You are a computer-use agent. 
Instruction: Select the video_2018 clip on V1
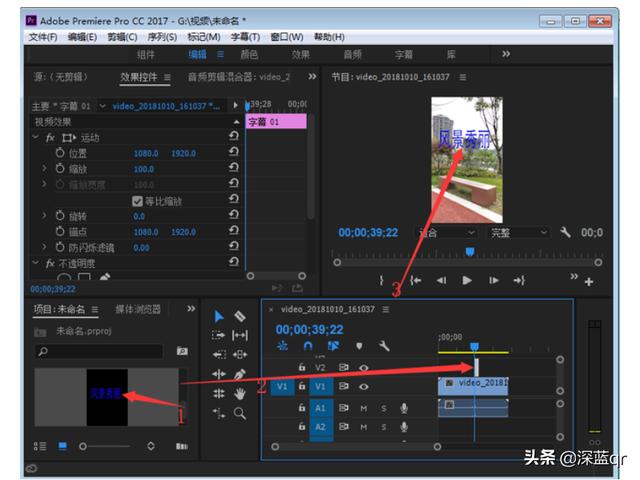(473, 386)
